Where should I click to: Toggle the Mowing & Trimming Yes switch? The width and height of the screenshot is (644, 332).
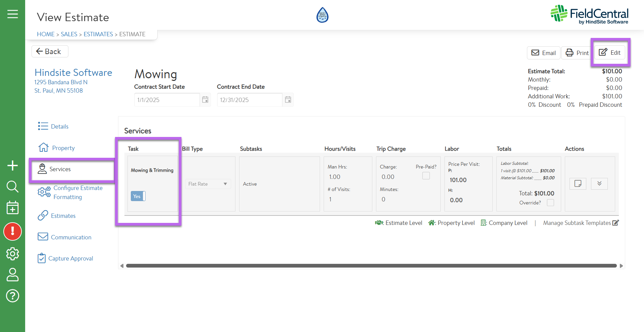click(x=138, y=196)
